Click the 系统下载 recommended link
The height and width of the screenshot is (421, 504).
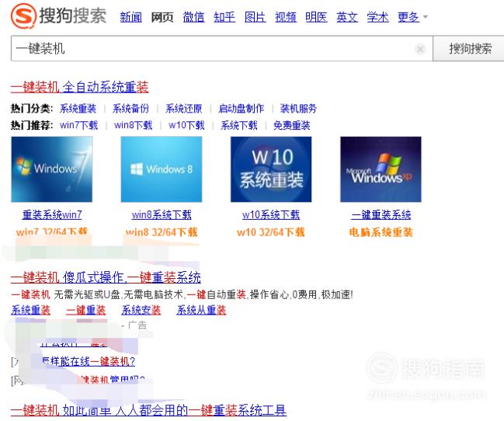pos(239,125)
